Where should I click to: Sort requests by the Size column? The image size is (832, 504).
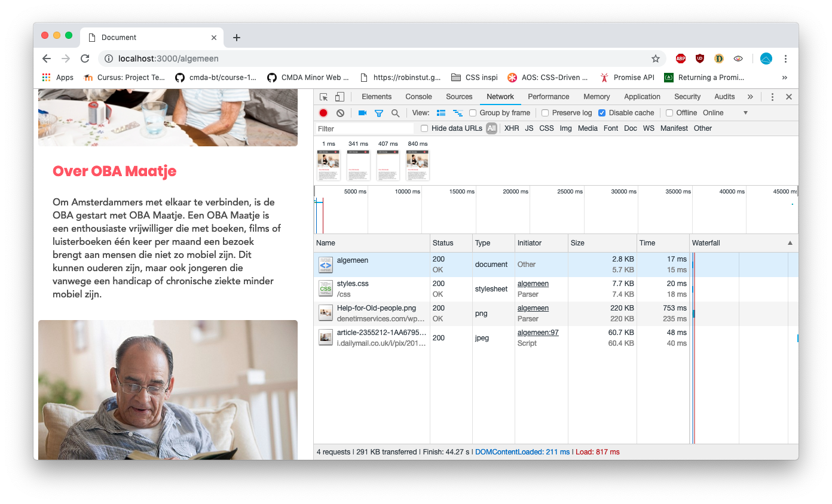602,243
